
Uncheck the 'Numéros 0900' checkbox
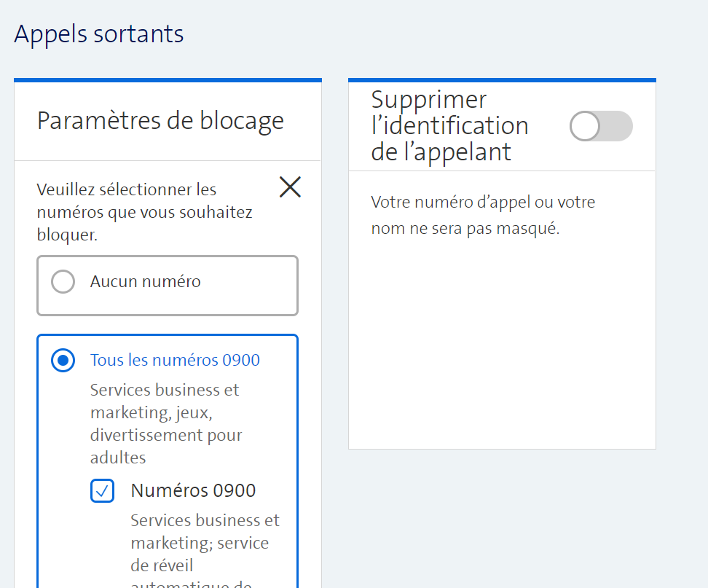103,490
